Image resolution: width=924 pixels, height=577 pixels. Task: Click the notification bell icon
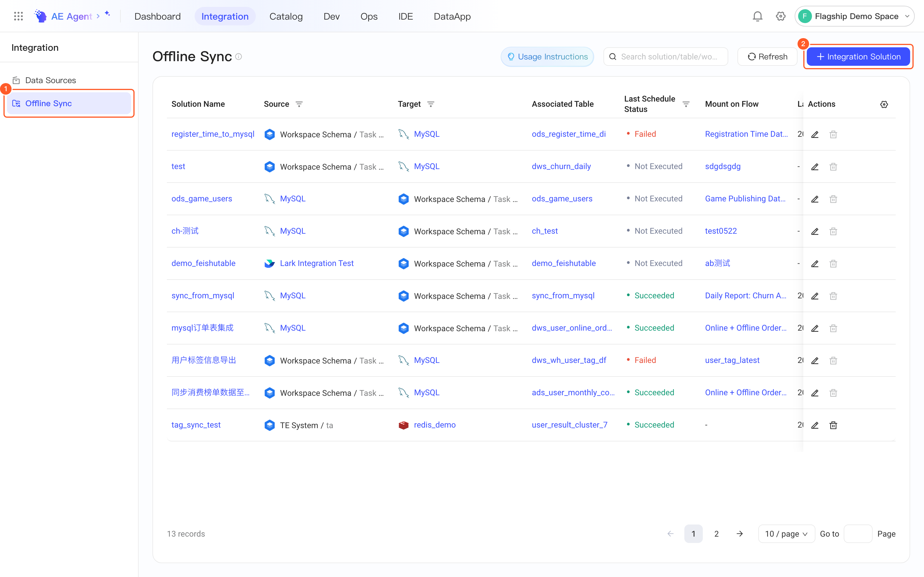coord(757,16)
